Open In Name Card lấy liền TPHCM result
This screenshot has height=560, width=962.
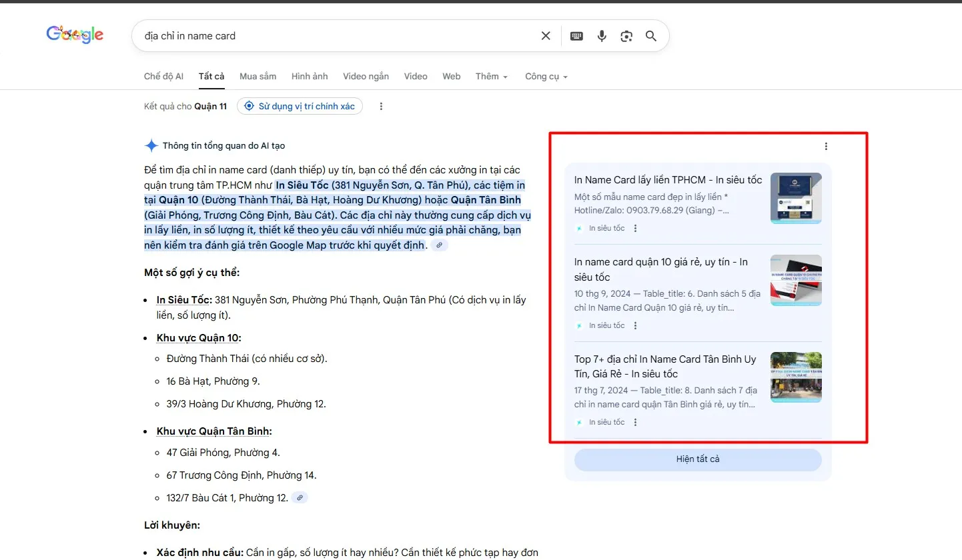point(668,180)
